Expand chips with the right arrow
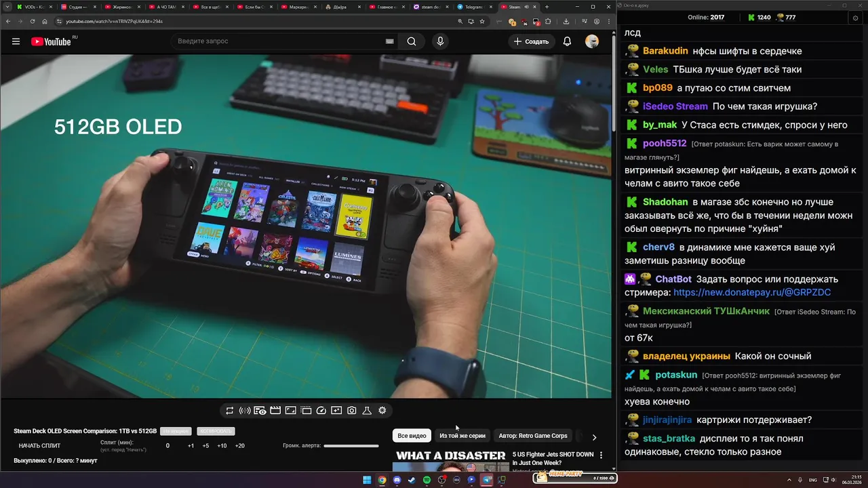The height and width of the screenshot is (488, 868). point(594,437)
